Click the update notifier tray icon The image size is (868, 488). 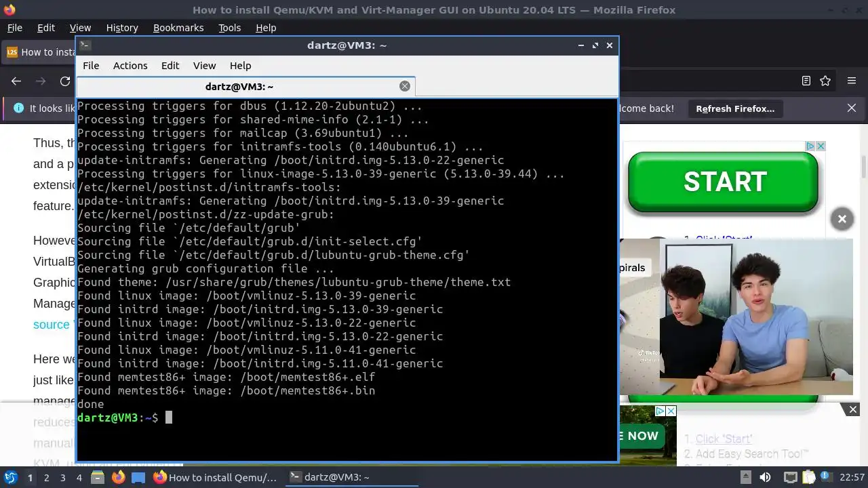click(x=826, y=477)
